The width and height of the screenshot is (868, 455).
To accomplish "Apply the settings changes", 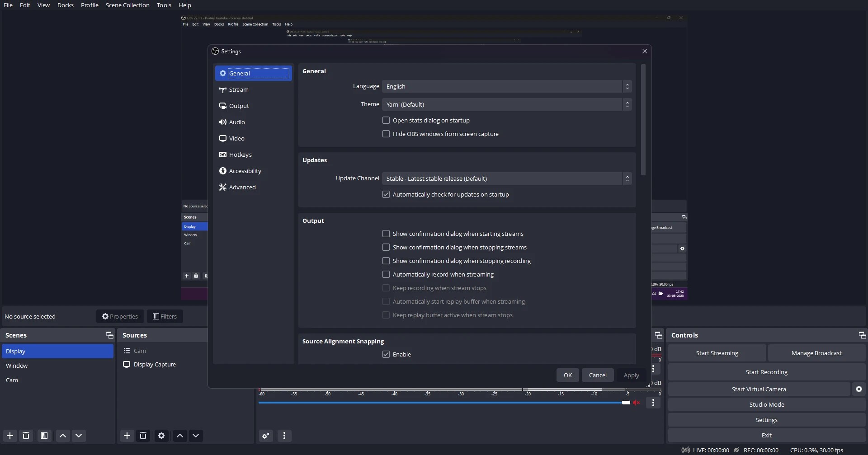I will pyautogui.click(x=631, y=375).
